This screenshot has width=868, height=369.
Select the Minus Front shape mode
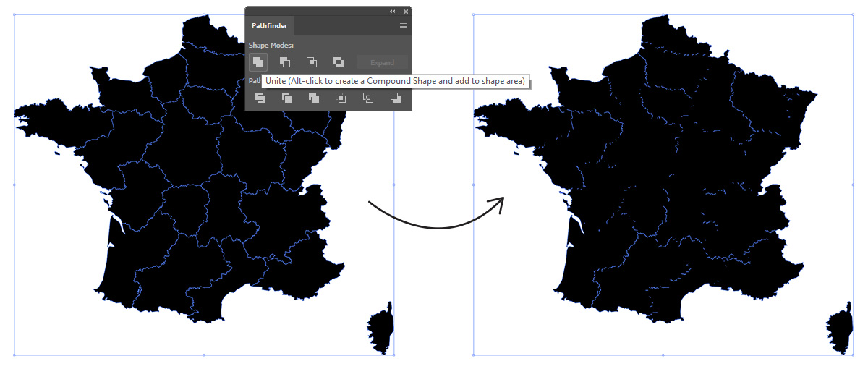pyautogui.click(x=285, y=62)
